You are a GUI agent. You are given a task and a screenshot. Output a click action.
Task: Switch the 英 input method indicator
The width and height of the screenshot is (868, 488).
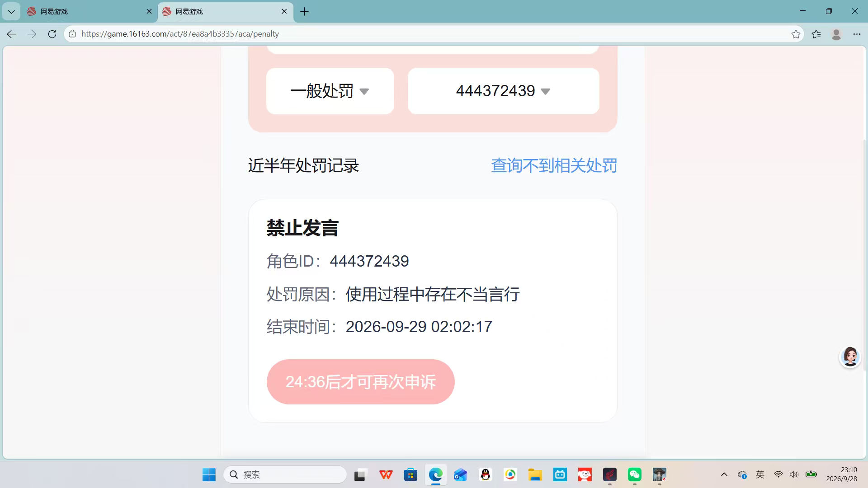coord(760,474)
